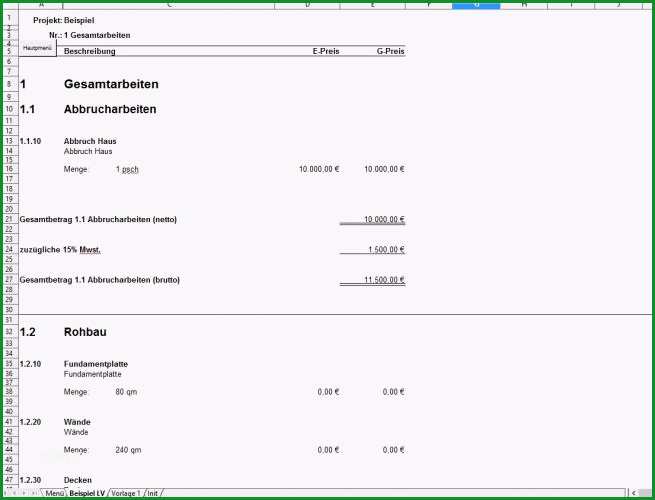Click the first-sheet navigation arrow
655x500 pixels.
[x=6, y=493]
